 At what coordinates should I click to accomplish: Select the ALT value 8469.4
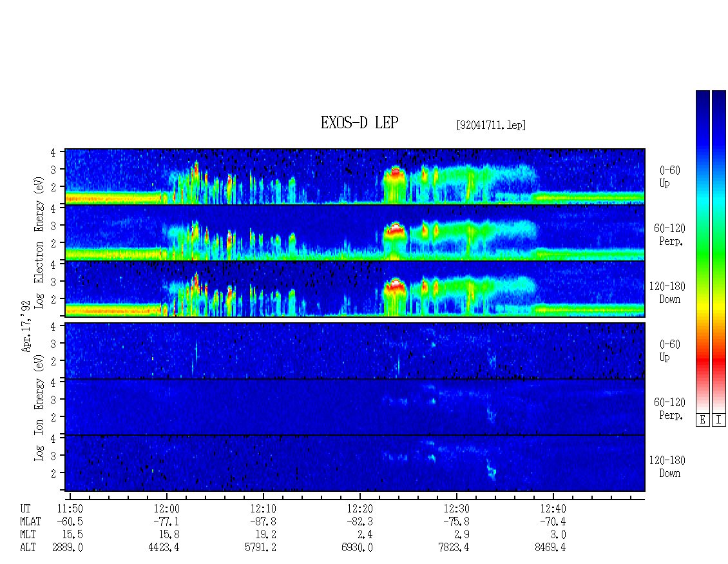coord(550,548)
